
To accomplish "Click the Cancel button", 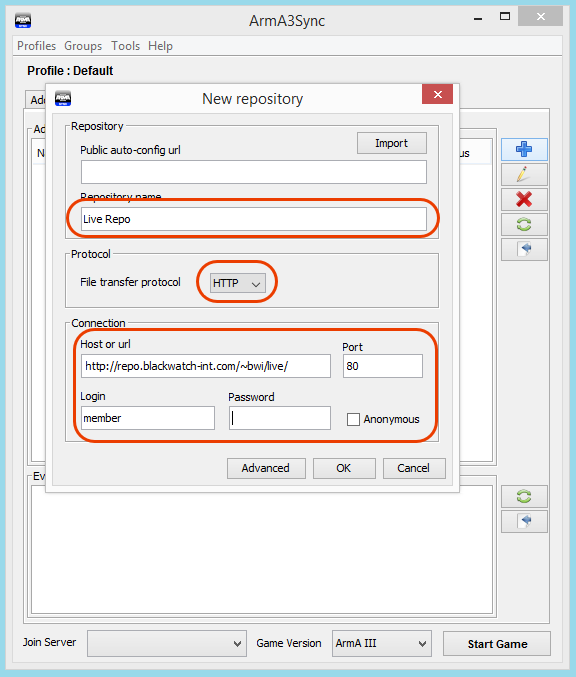I will coord(414,468).
